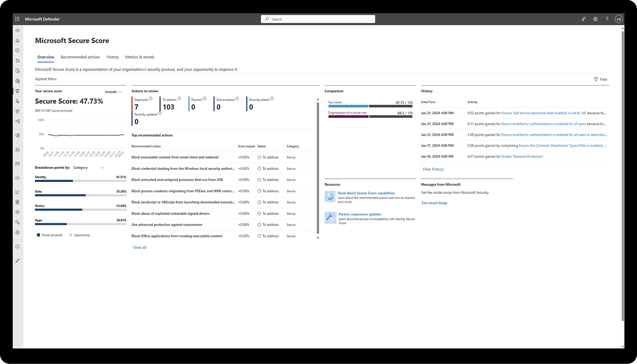Select status circle for ransomware protection action
The height and width of the screenshot is (364, 637).
tap(259, 225)
